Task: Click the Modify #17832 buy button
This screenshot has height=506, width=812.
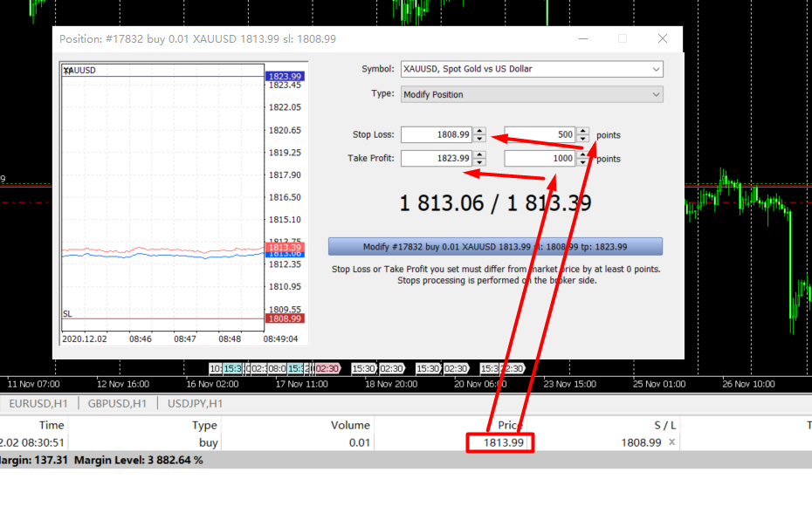Action: [x=495, y=247]
